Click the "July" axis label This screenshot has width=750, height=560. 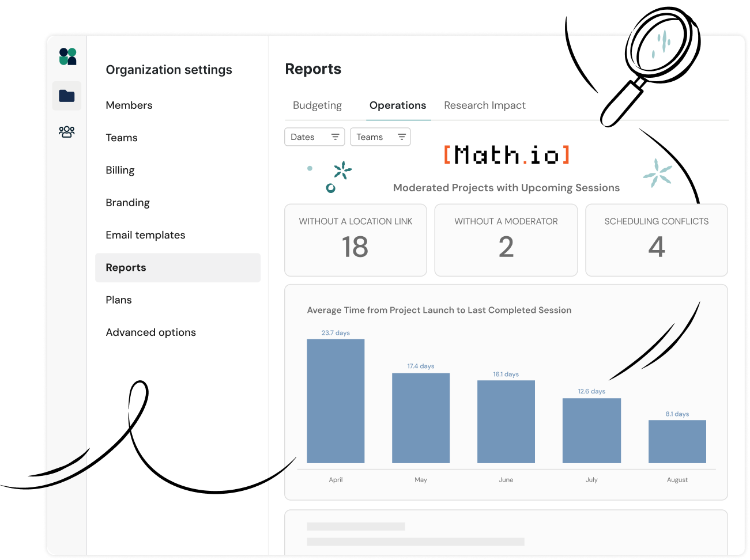591,480
